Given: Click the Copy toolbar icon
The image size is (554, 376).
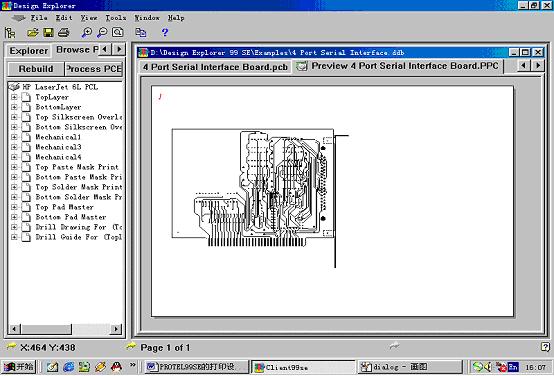Looking at the screenshot, I should click(x=141, y=33).
